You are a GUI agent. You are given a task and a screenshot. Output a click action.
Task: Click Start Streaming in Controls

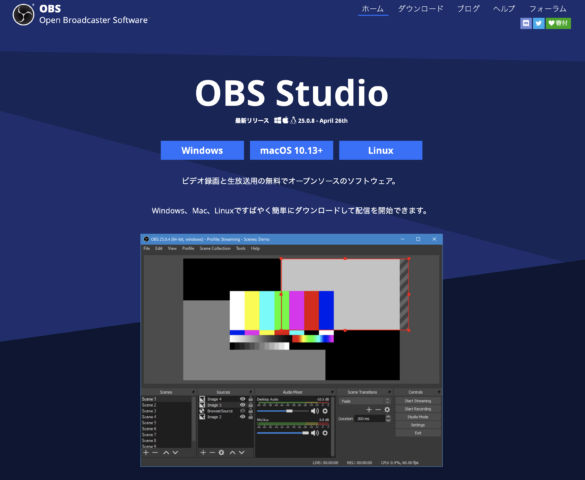point(418,401)
